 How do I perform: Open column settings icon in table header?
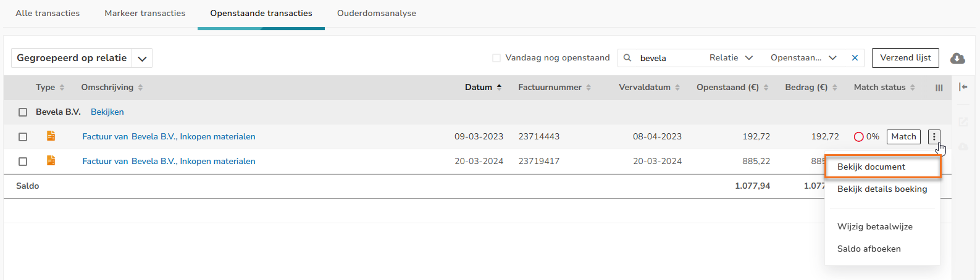(939, 88)
